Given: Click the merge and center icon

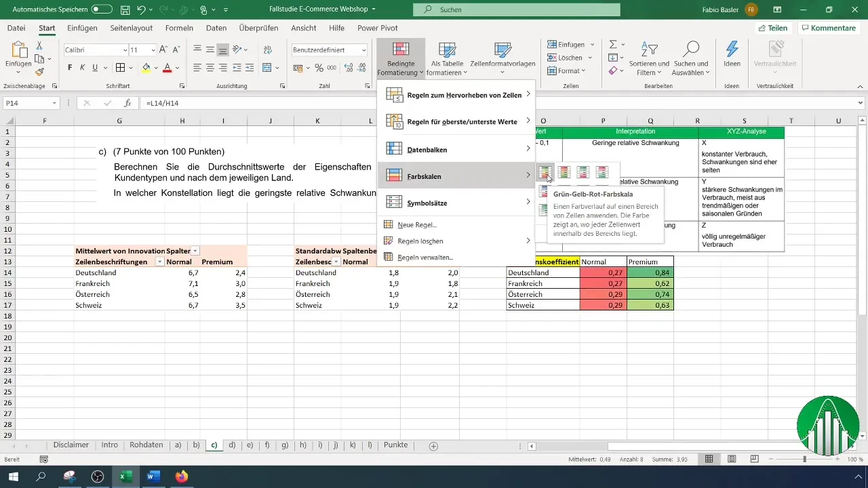Looking at the screenshot, I should point(267,67).
